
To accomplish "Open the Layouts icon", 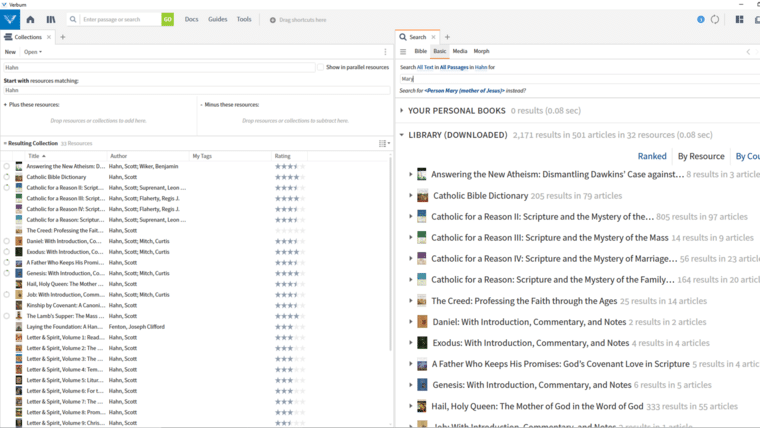I will pyautogui.click(x=739, y=19).
